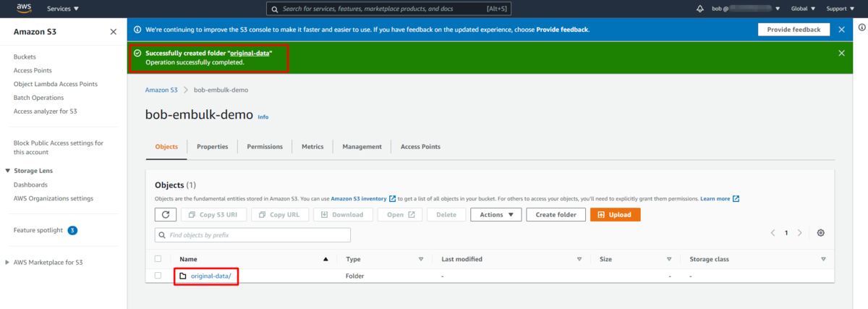This screenshot has width=868, height=309.
Task: Open the bucket Info link
Action: (263, 117)
